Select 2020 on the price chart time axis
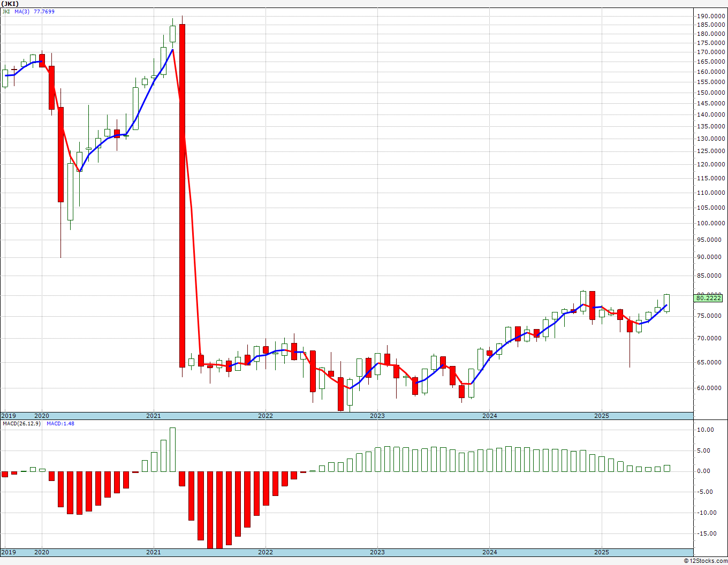728x565 pixels. [x=42, y=416]
